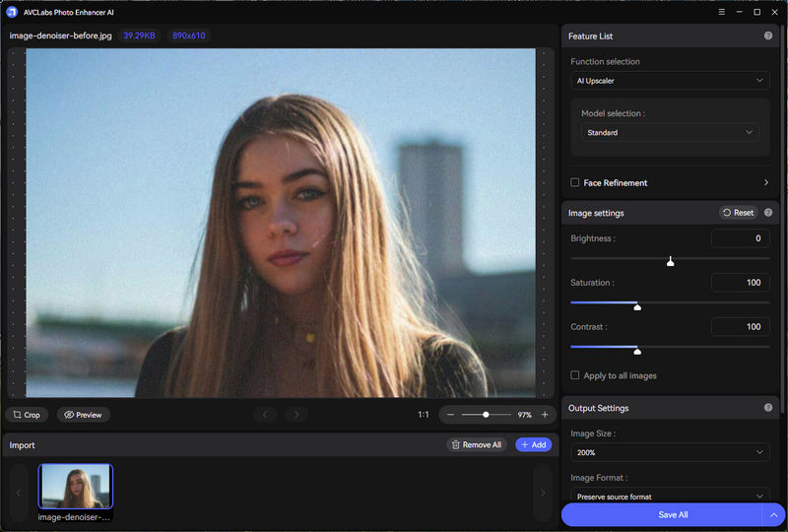This screenshot has width=788, height=532.
Task: Zoom in with the plus icon
Action: click(x=545, y=415)
